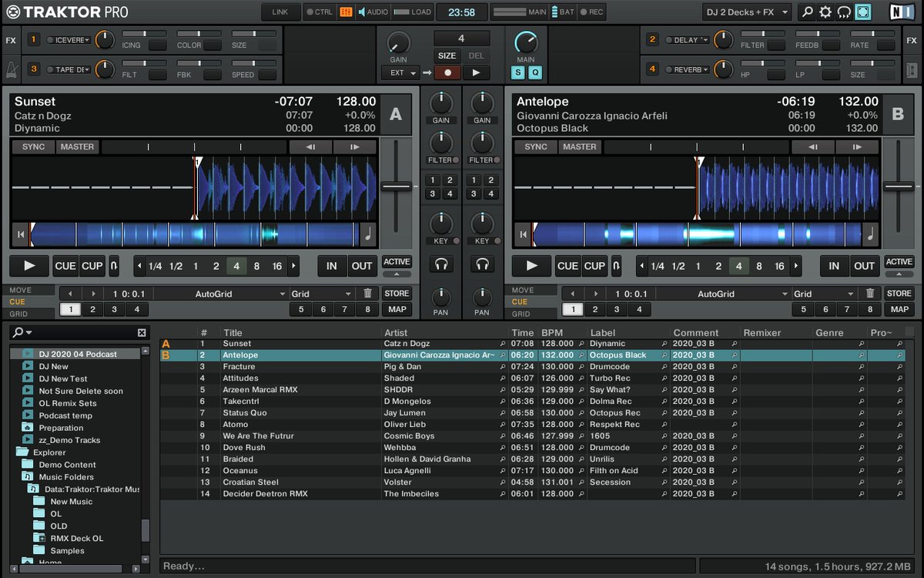
Task: Toggle Deck A SYNC
Action: pos(33,146)
